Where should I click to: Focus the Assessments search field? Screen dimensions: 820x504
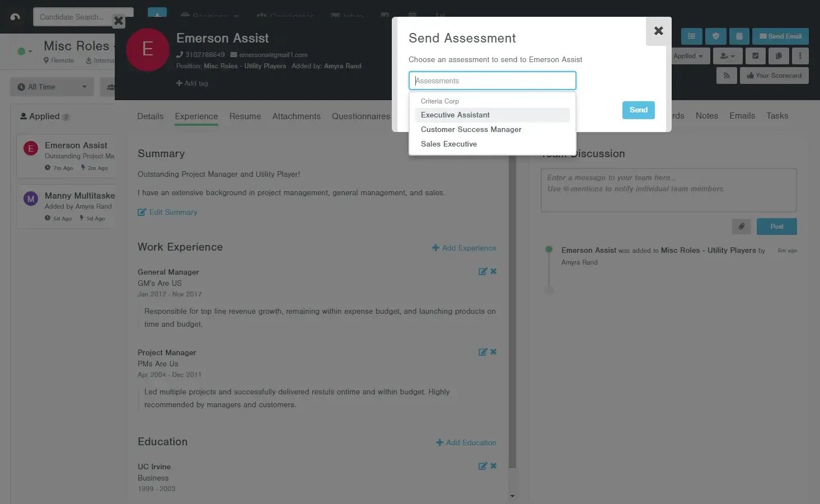[493, 81]
